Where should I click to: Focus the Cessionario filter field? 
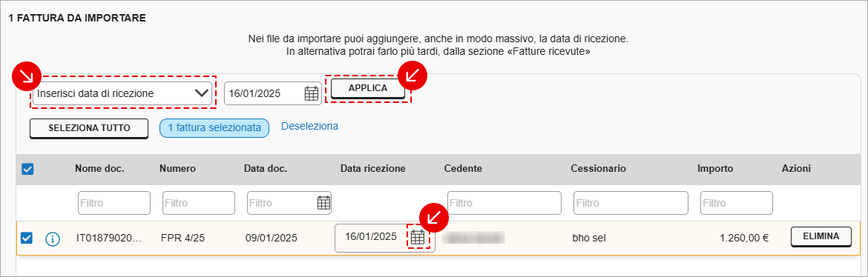pos(631,203)
